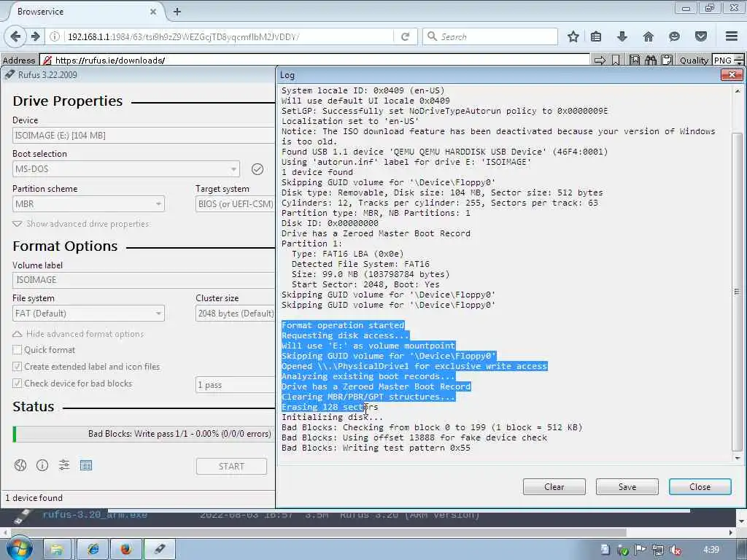Screen dimensions: 747x560
Task: Click the taskbar clock showing 4:39
Action: [x=711, y=550]
